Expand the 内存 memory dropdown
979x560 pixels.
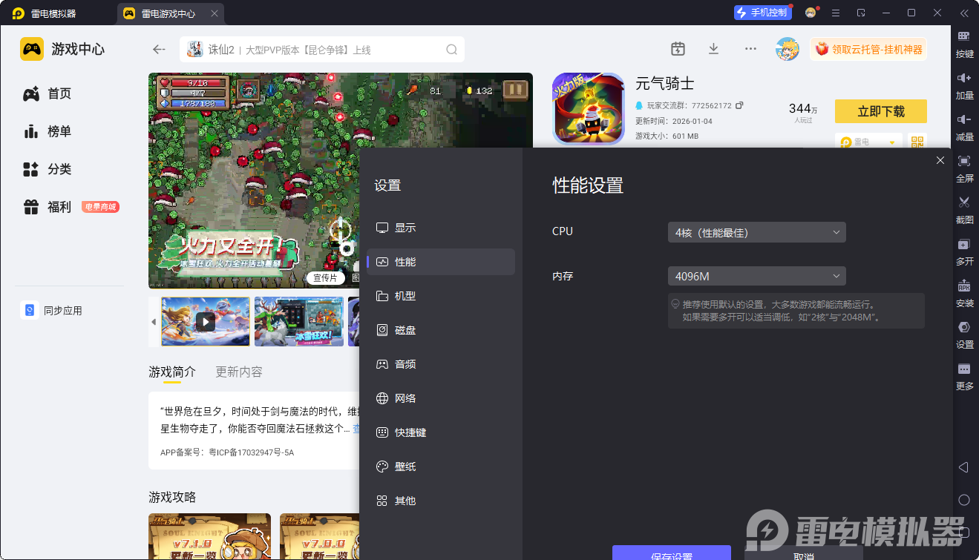757,277
